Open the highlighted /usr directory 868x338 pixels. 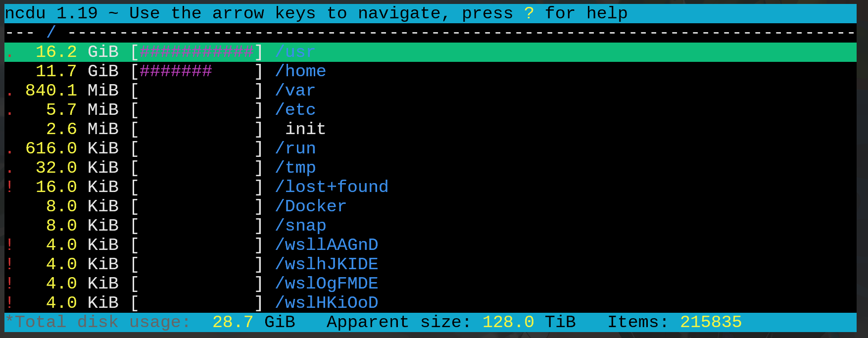[x=295, y=52]
